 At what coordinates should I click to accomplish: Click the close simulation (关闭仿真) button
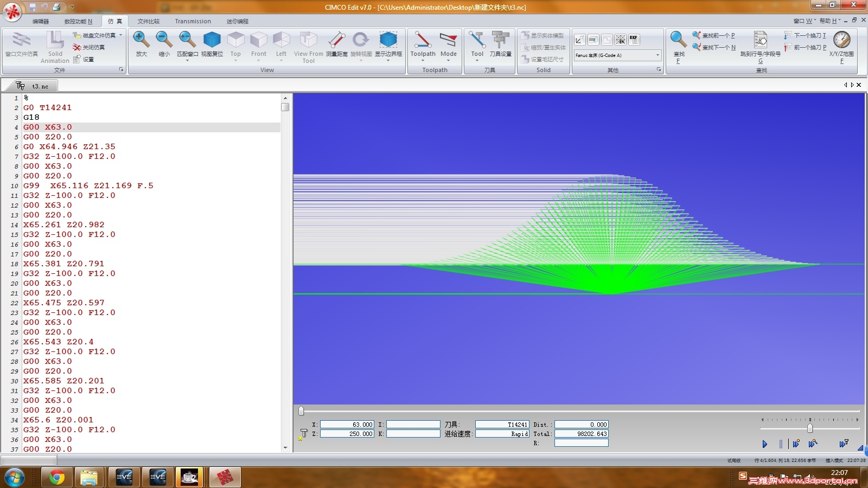89,47
